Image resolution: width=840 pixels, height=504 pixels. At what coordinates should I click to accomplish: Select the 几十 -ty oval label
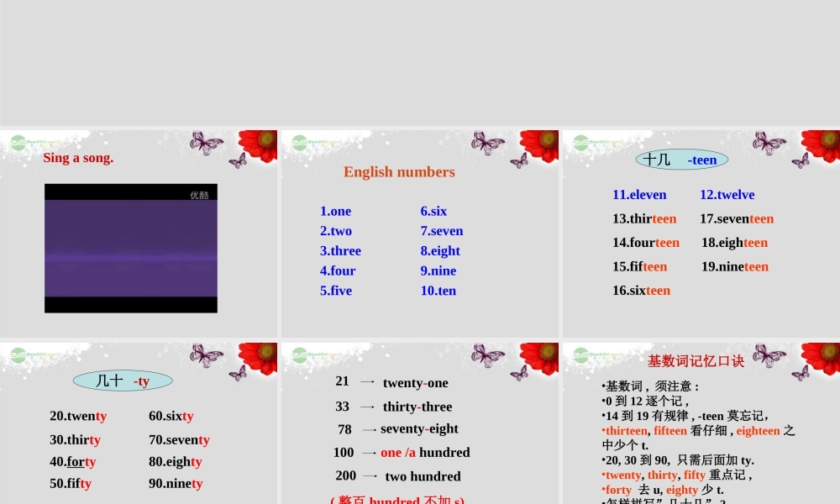click(122, 380)
